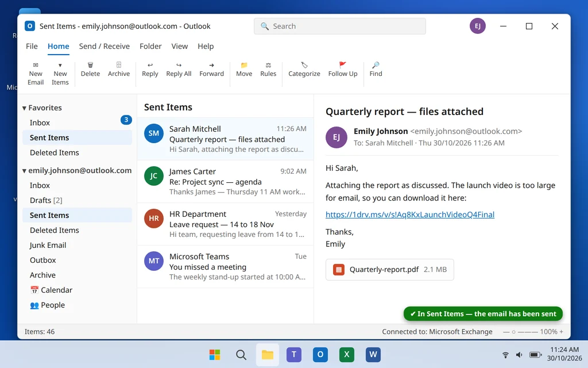Open the Help tab
The width and height of the screenshot is (588, 368).
pos(206,46)
